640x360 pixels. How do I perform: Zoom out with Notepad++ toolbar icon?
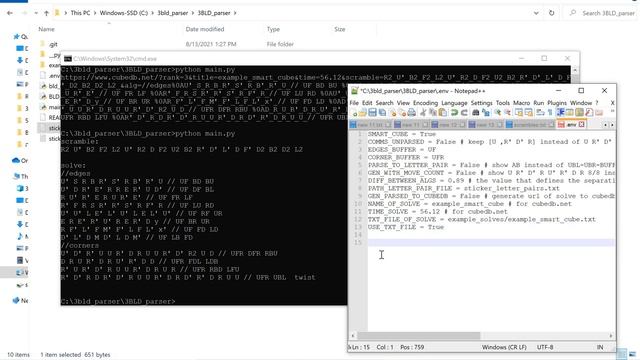click(x=507, y=113)
